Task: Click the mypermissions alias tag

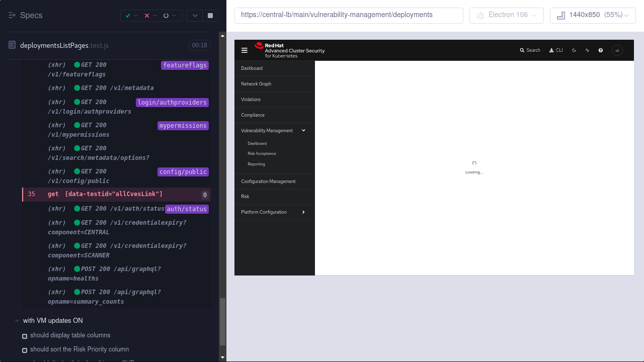Action: pyautogui.click(x=183, y=126)
